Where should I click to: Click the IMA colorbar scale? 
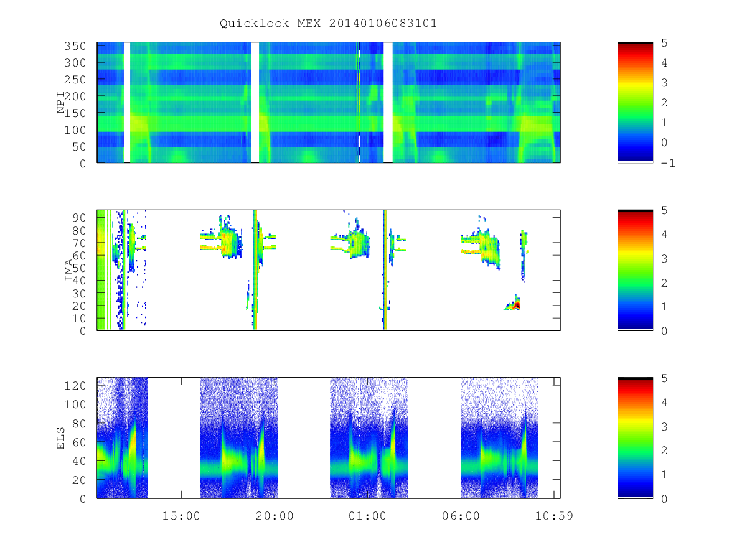coord(635,270)
